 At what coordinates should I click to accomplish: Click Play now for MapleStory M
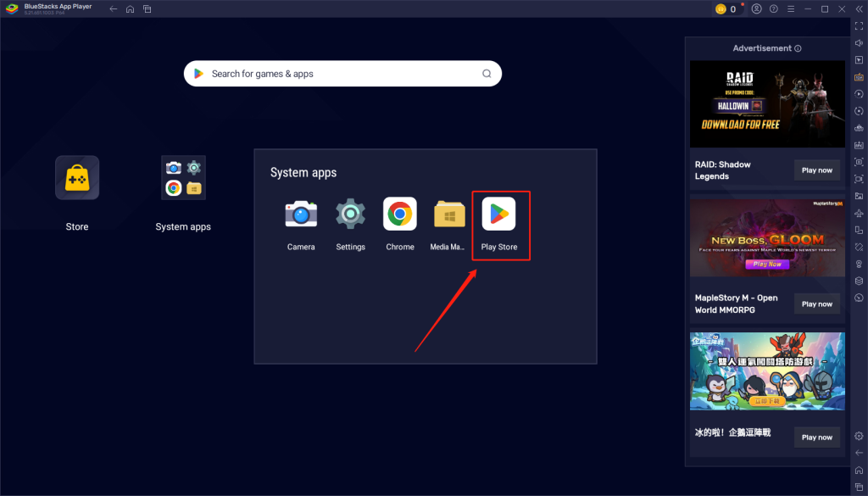(817, 304)
